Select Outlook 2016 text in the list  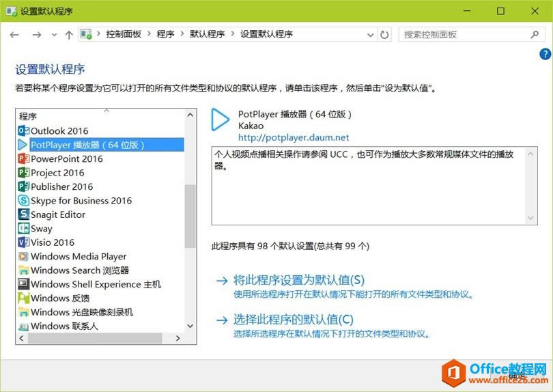(59, 131)
